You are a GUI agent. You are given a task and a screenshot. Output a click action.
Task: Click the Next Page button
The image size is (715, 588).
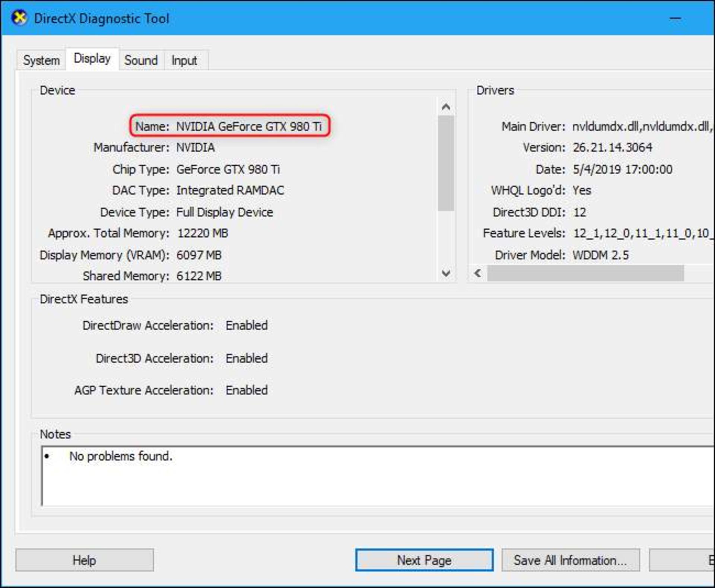pyautogui.click(x=424, y=560)
